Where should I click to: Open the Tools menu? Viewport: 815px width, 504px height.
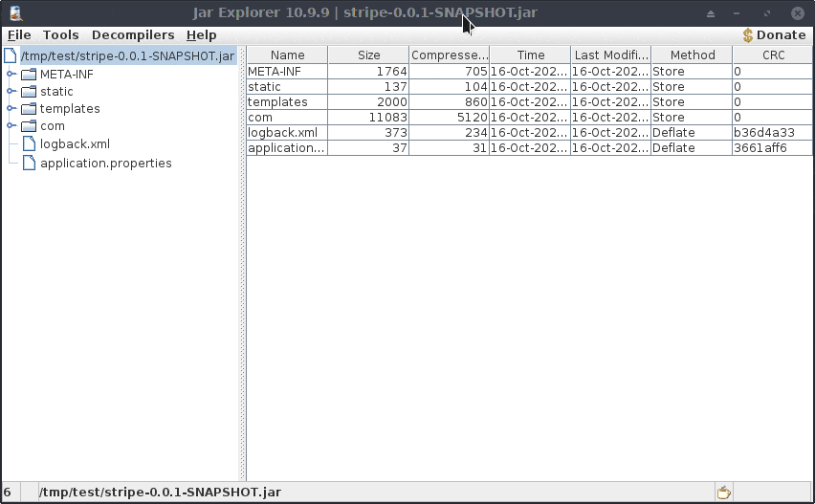(61, 35)
